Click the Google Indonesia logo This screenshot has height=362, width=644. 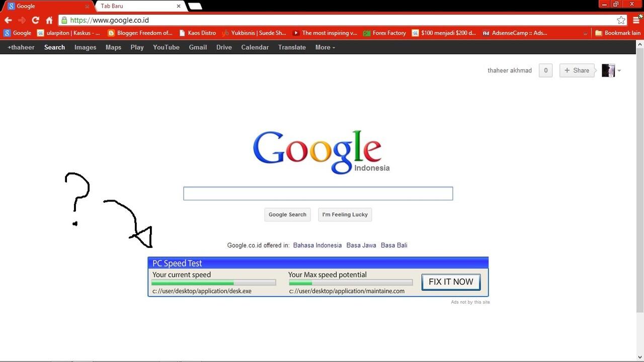320,152
